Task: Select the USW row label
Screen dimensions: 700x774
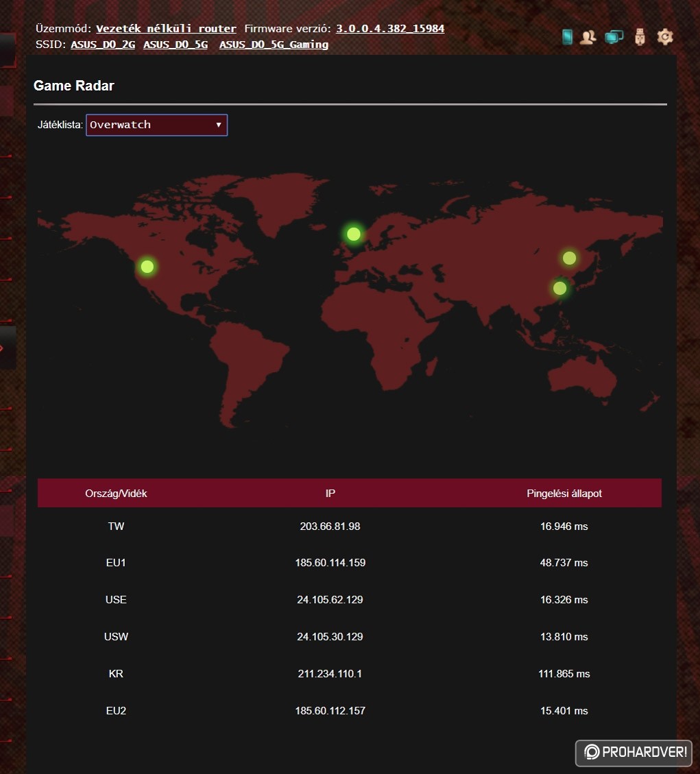Action: (x=116, y=637)
